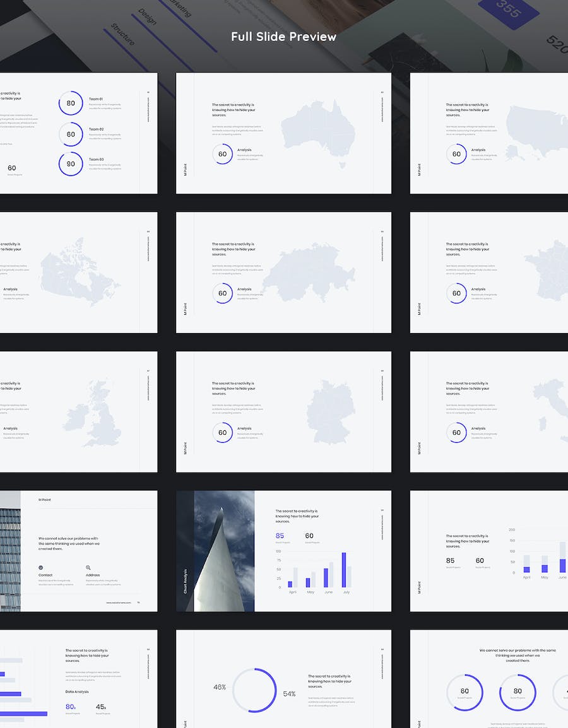
Task: Click the Switzerland map graphic
Action: pos(309,273)
